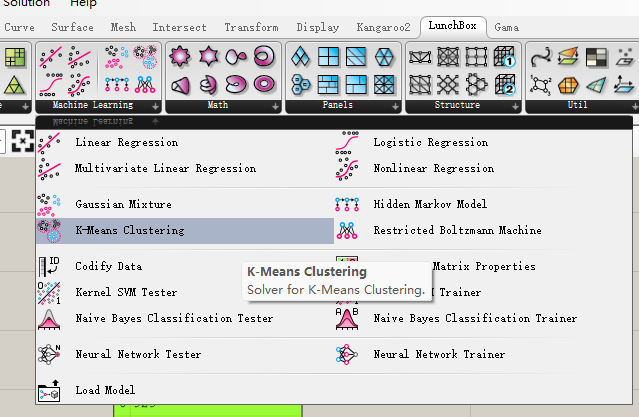Open the Mesh tab
Image resolution: width=639 pixels, height=417 pixels.
point(123,27)
